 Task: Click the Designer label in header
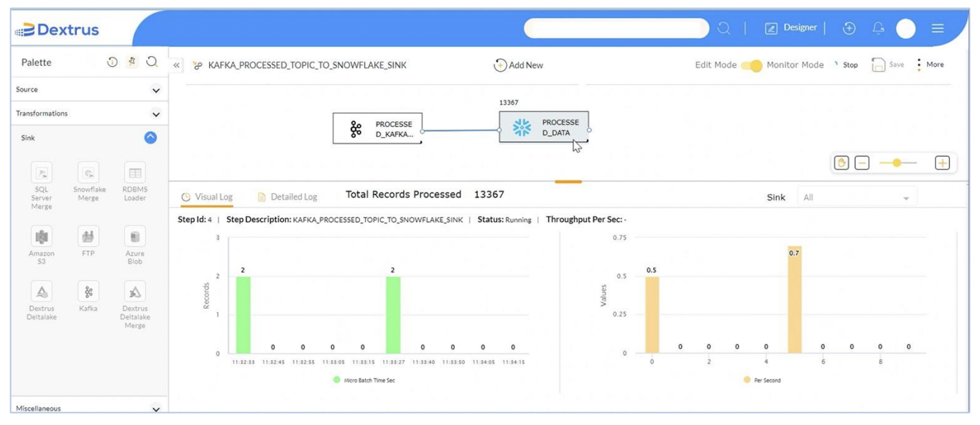pos(800,27)
